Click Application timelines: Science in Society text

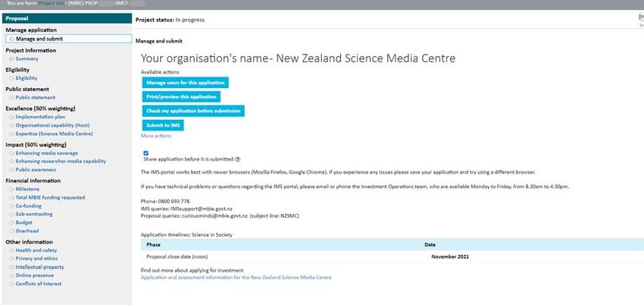pos(186,234)
